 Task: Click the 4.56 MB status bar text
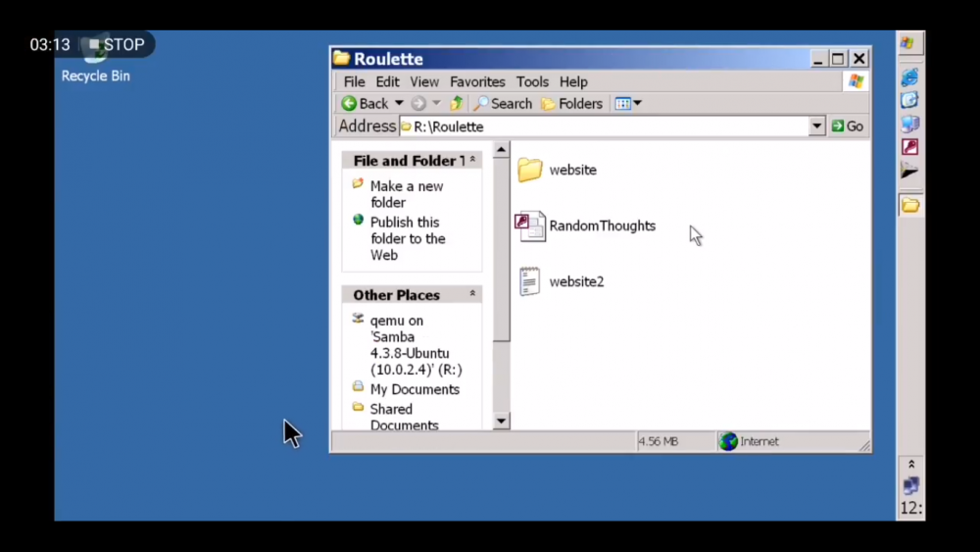659,441
